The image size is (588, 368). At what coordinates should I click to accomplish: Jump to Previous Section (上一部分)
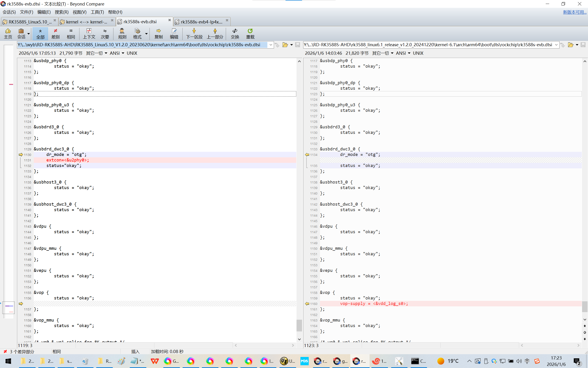[215, 34]
